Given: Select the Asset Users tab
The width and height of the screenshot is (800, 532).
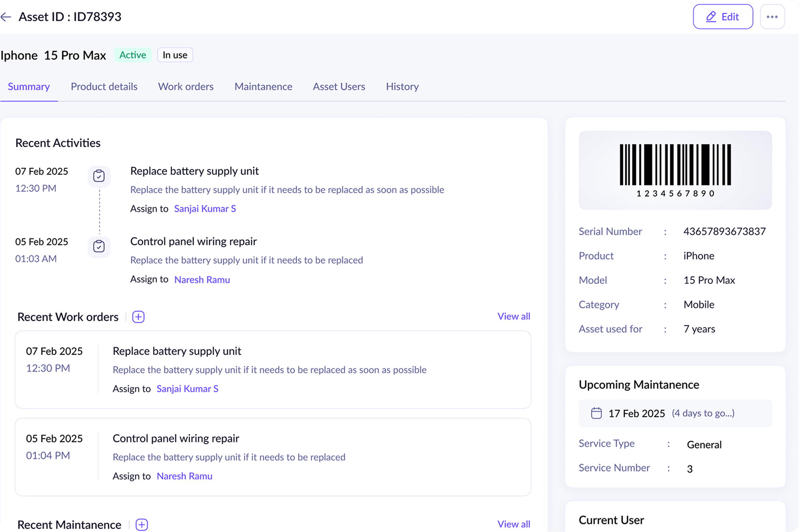Looking at the screenshot, I should click(339, 87).
